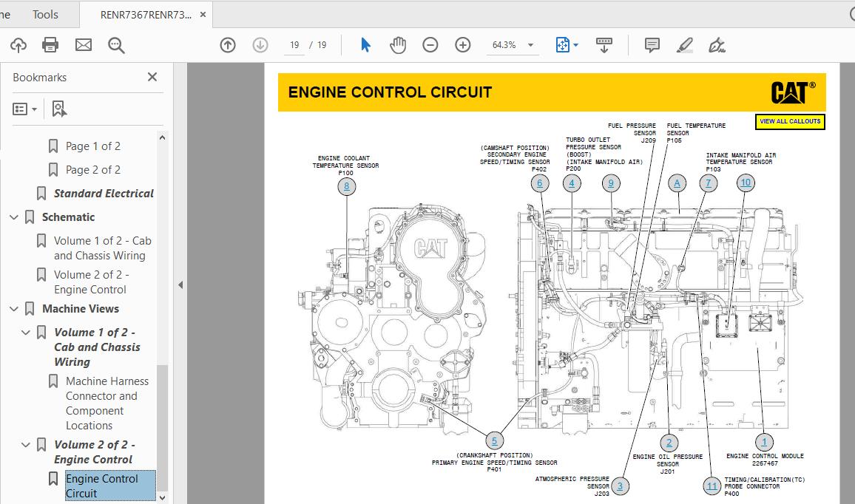Click the Standard Electrical bookmark icon
The width and height of the screenshot is (855, 504).
click(x=41, y=193)
